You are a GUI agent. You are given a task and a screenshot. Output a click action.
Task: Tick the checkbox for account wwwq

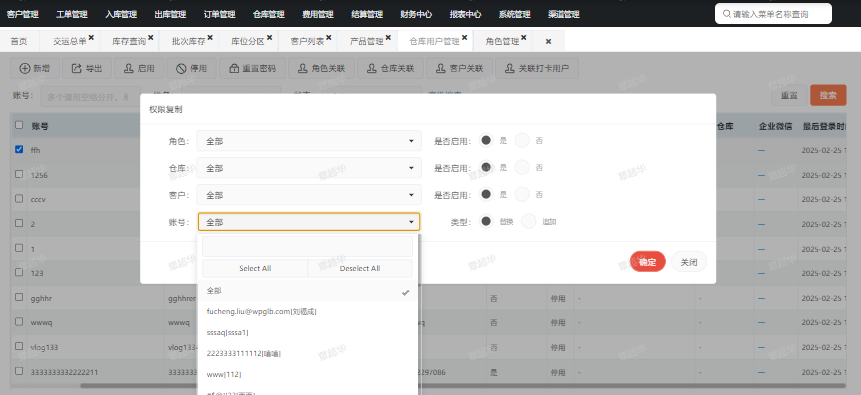(x=19, y=322)
